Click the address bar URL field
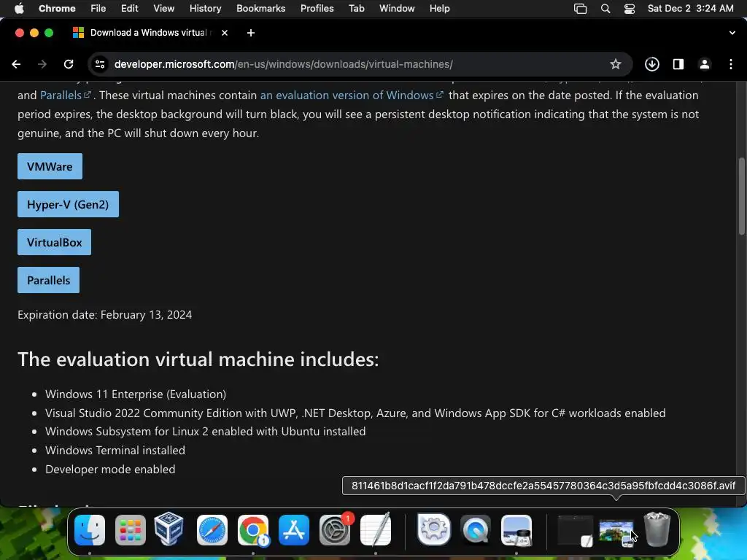 click(360, 64)
